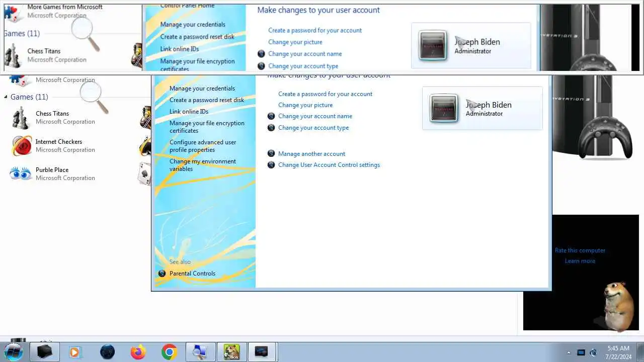
Task: Open Configure advanced user profile properties
Action: [x=203, y=146]
